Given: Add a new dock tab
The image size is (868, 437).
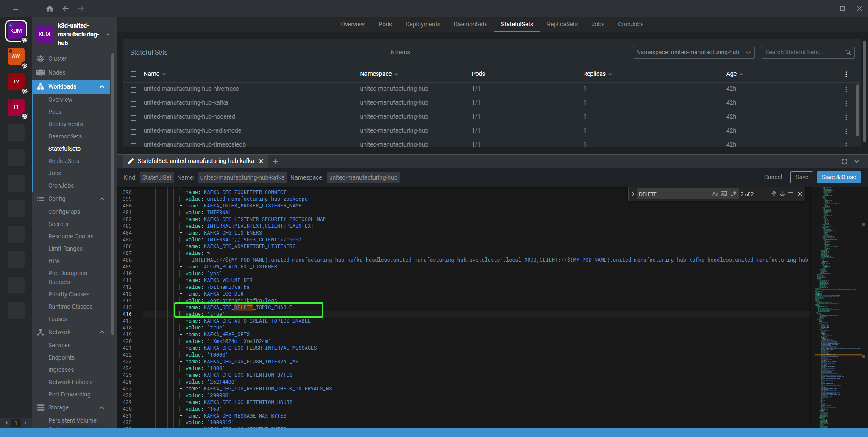Looking at the screenshot, I should point(275,161).
